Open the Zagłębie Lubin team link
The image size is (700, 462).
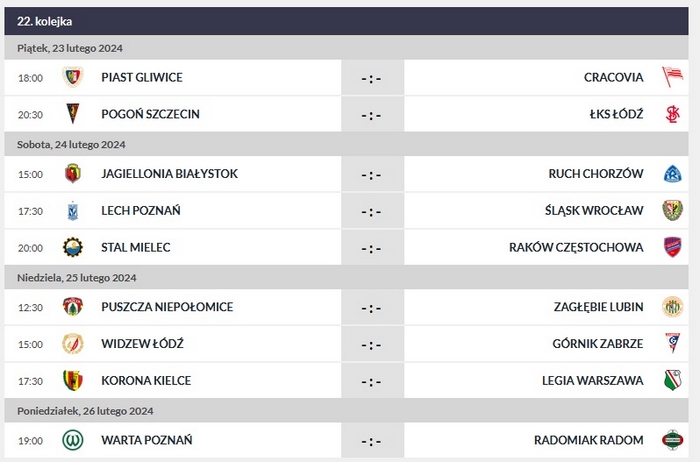(594, 306)
